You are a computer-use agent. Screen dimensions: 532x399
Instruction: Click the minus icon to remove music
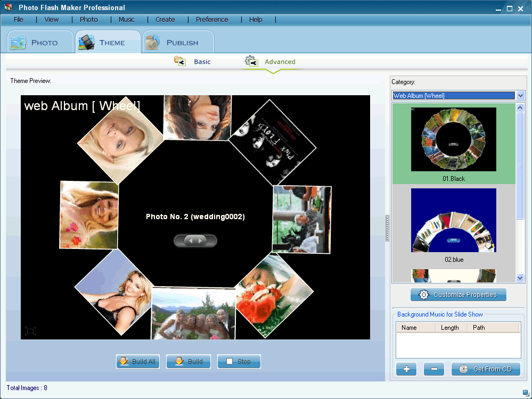(x=433, y=369)
